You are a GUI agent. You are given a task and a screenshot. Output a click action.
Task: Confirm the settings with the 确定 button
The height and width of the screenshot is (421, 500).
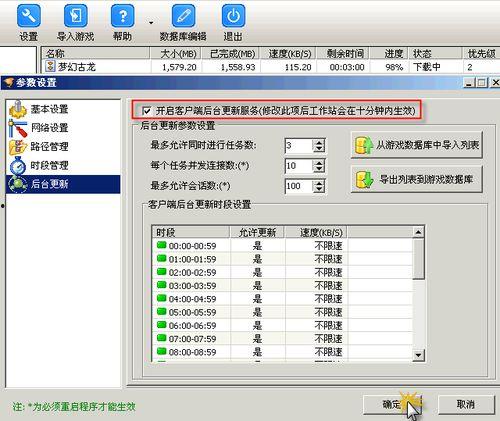(392, 405)
